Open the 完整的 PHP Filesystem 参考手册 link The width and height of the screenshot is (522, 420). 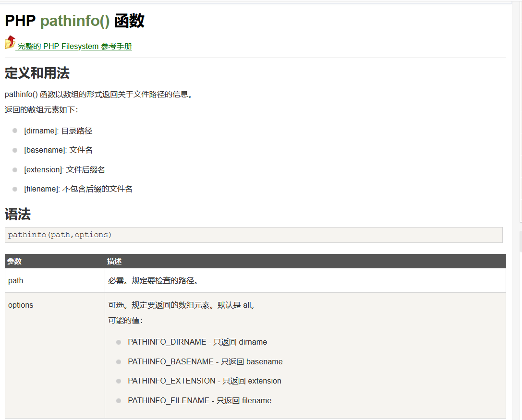pyautogui.click(x=74, y=47)
